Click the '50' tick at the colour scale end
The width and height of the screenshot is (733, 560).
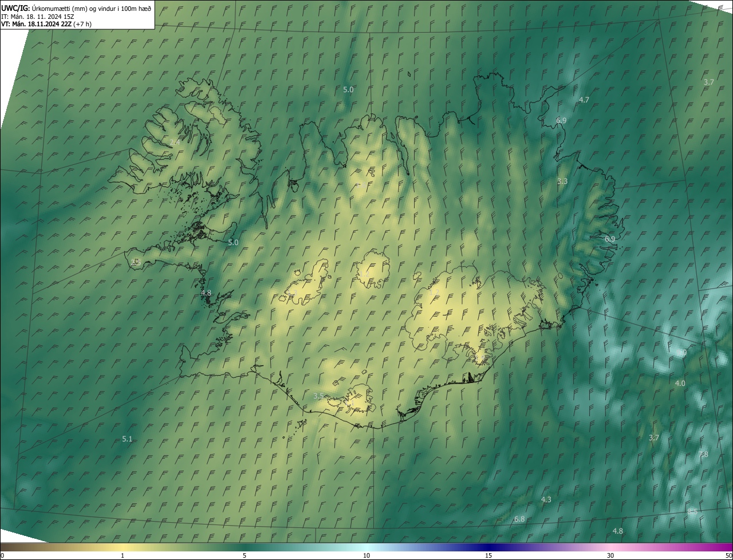click(728, 555)
